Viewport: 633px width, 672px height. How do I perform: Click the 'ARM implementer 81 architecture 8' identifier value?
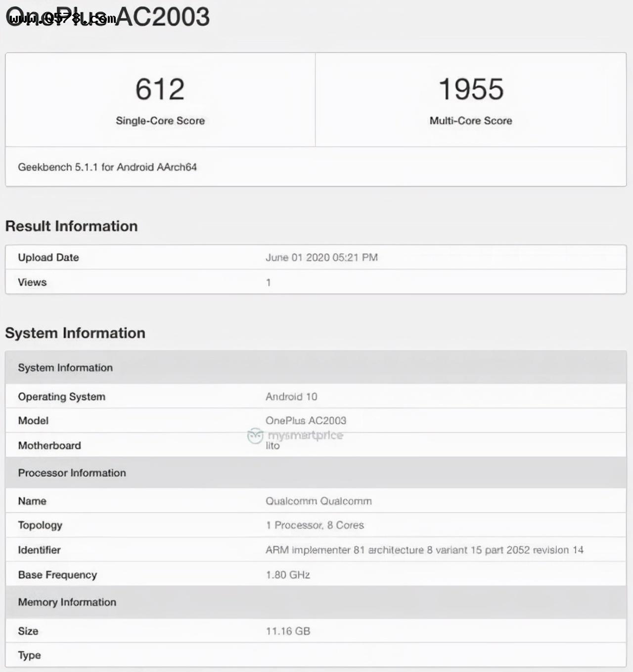424,550
